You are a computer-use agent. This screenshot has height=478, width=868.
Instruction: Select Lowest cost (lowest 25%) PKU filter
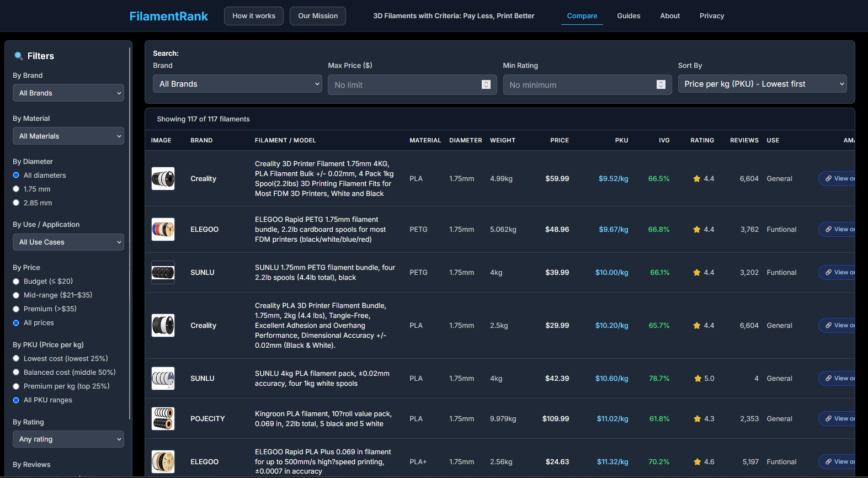pos(16,359)
